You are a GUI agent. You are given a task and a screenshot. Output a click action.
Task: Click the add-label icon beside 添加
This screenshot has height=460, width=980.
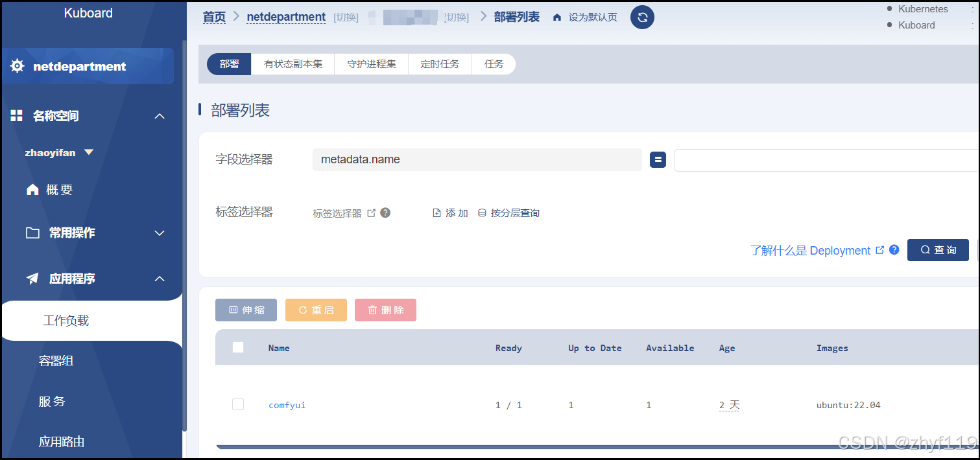coord(437,213)
